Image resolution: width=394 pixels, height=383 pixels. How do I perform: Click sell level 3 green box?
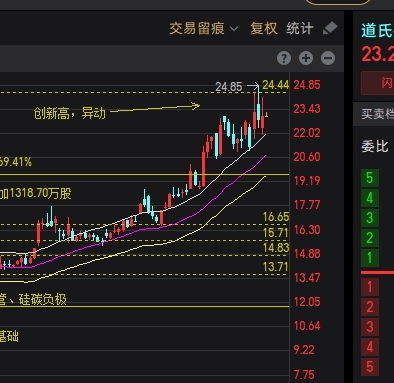370,218
